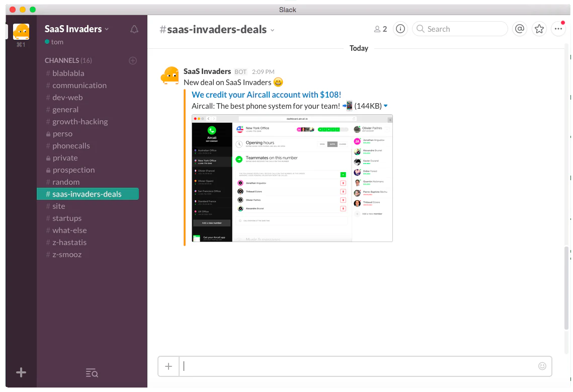
Task: Open emoji picker in message box
Action: [542, 366]
